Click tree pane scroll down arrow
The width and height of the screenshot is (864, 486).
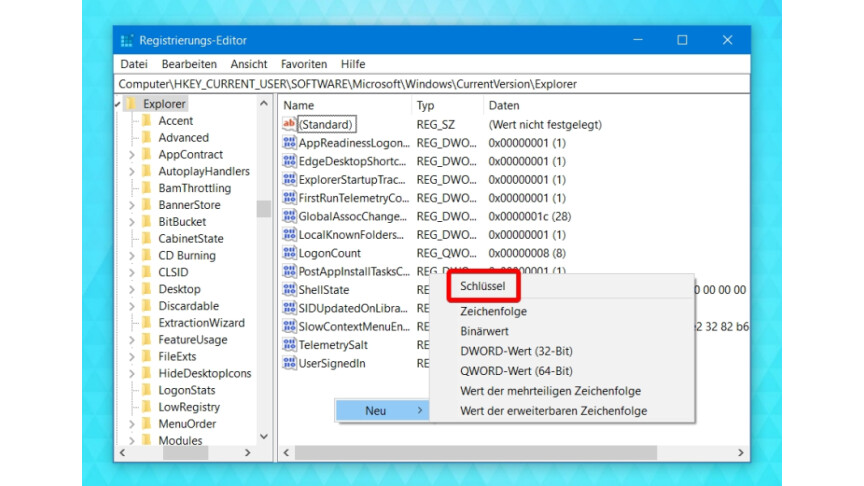pyautogui.click(x=264, y=436)
